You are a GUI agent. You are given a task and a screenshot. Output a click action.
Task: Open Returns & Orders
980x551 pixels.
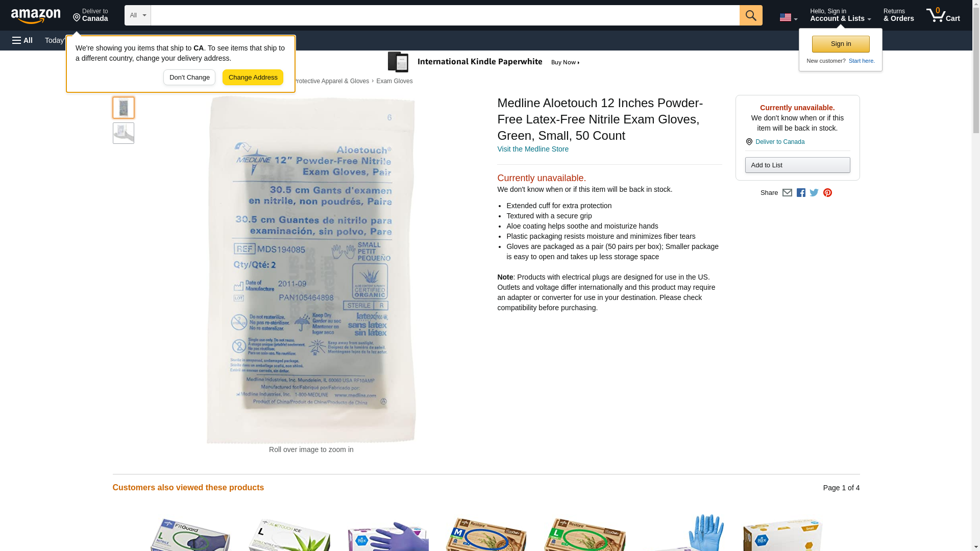pyautogui.click(x=898, y=15)
